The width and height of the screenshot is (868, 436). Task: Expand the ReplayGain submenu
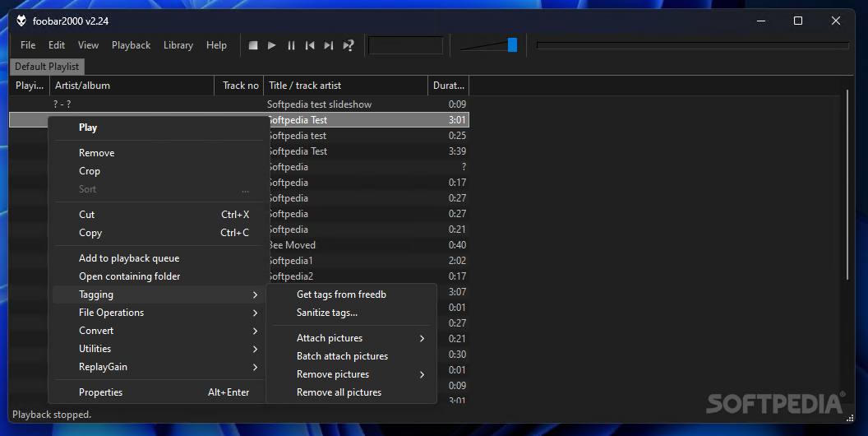[158, 367]
